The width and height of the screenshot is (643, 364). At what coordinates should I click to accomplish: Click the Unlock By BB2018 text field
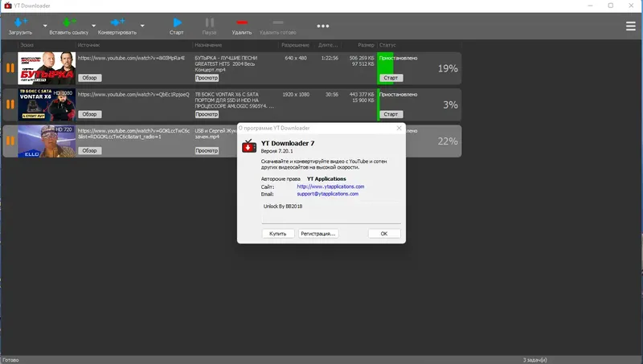click(331, 212)
